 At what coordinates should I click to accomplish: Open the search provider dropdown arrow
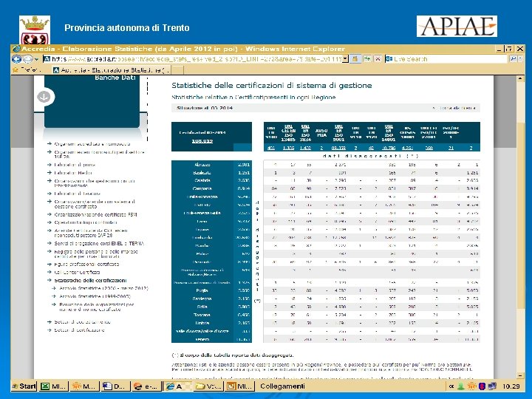[x=520, y=59]
